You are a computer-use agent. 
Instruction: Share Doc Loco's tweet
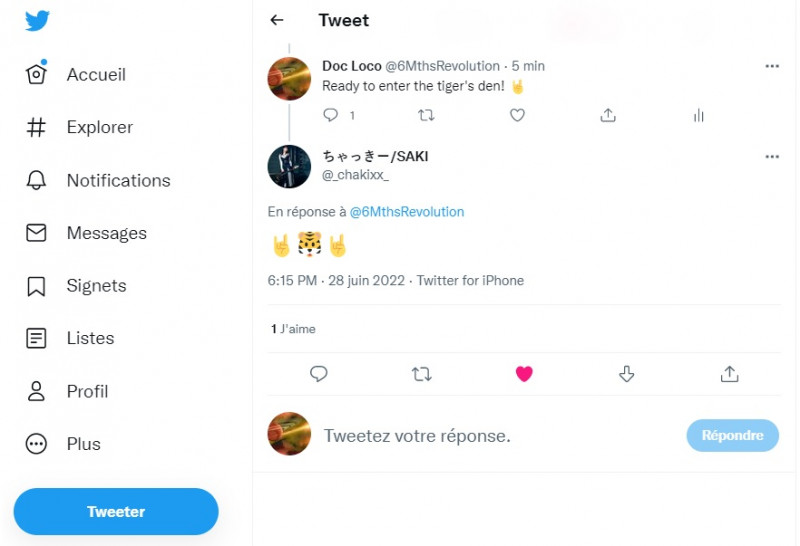pos(607,115)
